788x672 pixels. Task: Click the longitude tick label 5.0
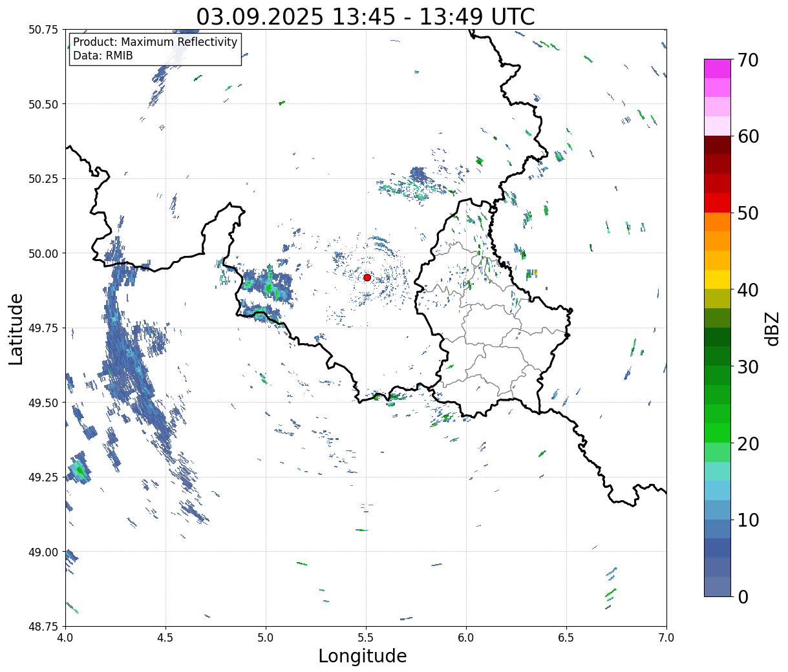pos(266,638)
